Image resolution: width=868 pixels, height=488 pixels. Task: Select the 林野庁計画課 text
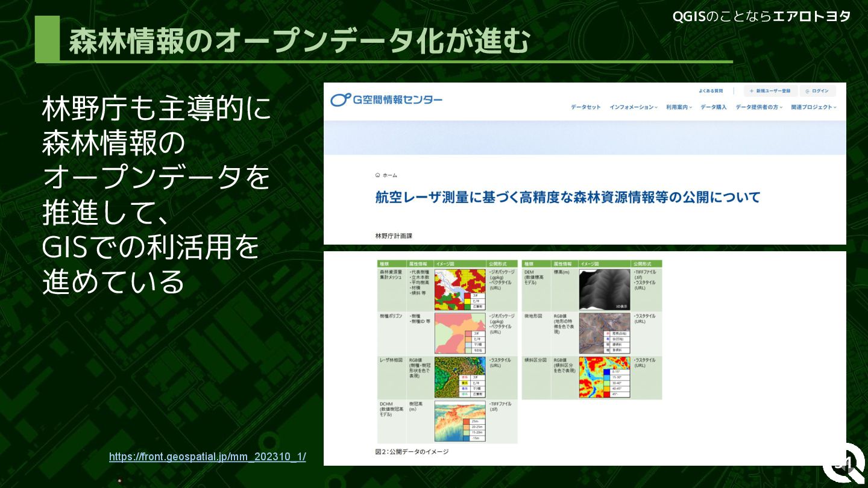[394, 236]
